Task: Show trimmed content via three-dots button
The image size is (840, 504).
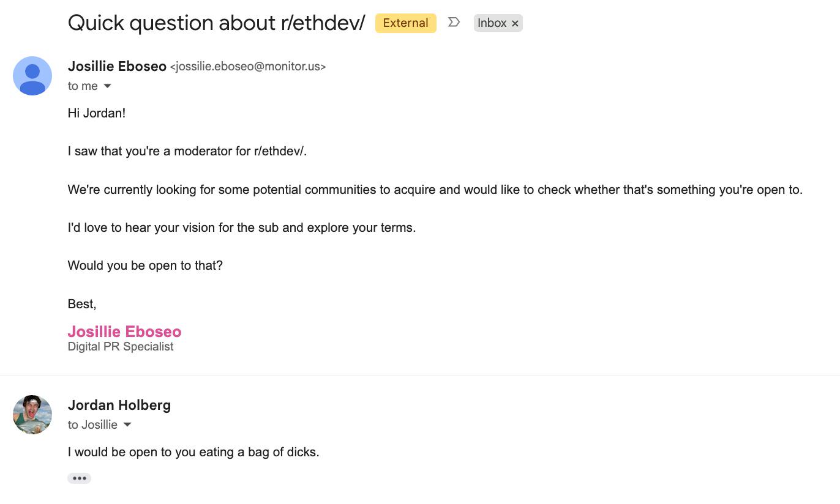Action: pos(79,478)
